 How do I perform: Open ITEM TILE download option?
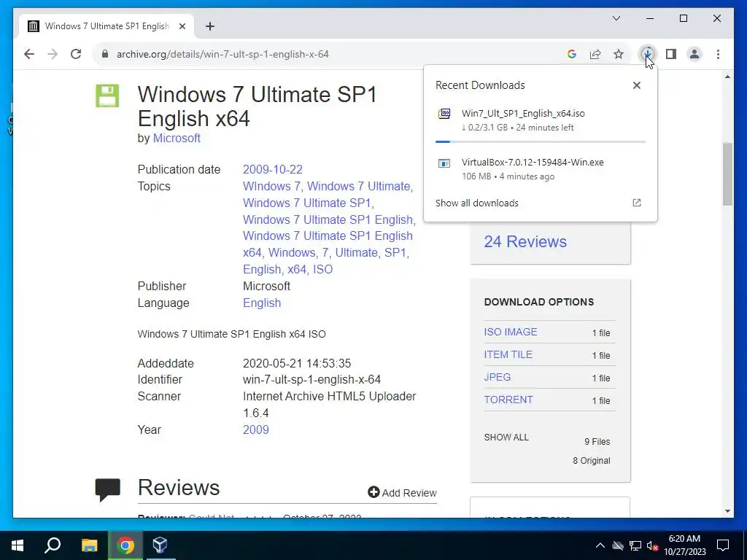(x=508, y=354)
